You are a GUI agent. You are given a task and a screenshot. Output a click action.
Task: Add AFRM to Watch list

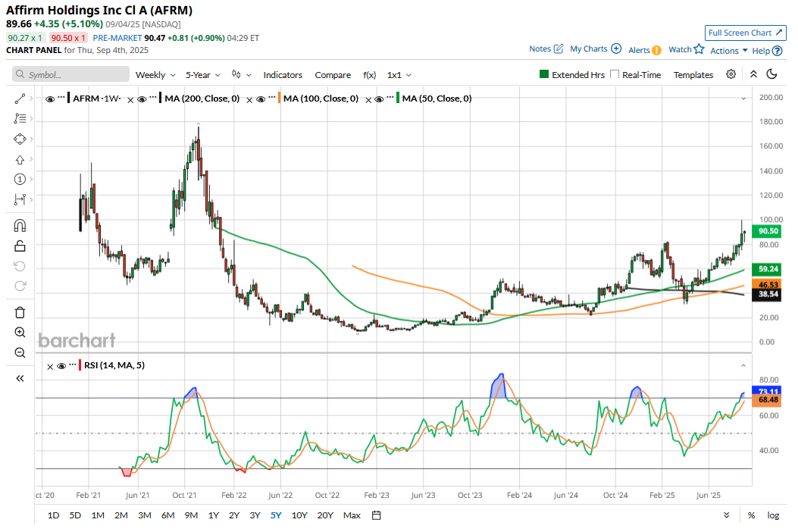686,49
